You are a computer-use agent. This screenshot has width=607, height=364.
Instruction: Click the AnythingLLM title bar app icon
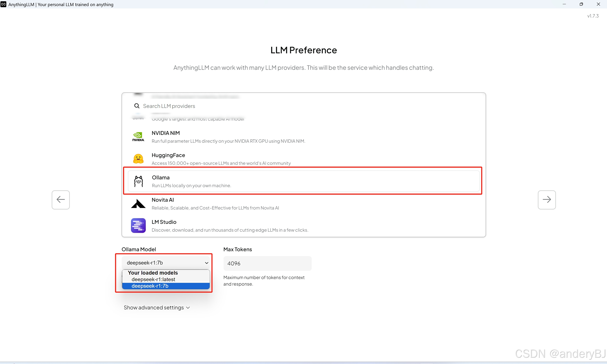pos(3,4)
